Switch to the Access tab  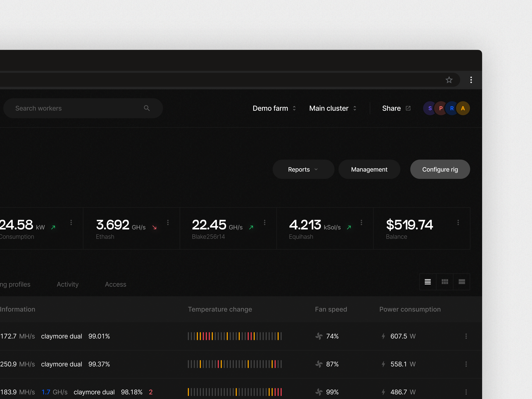point(115,284)
